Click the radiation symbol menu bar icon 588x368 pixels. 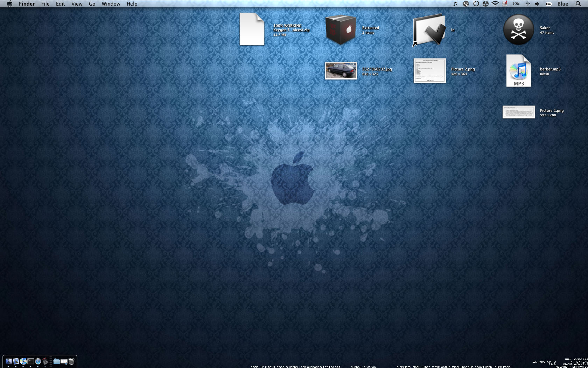pos(485,4)
